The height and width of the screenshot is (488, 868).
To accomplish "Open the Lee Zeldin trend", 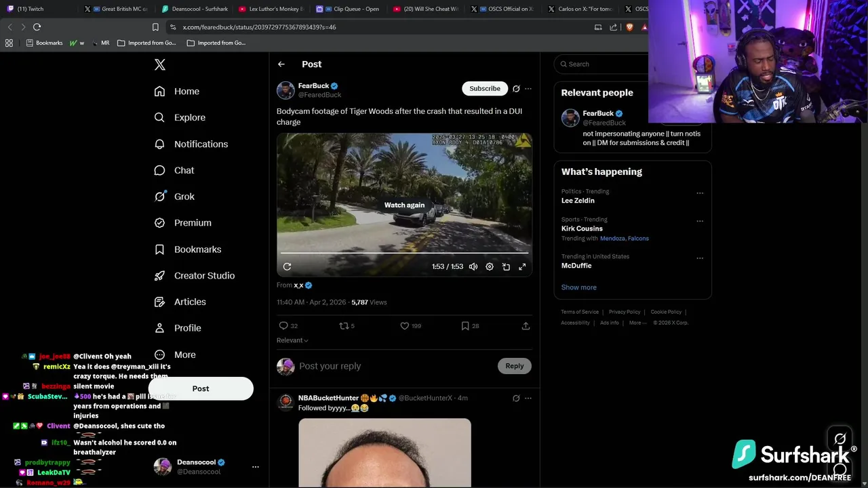I will [x=578, y=201].
